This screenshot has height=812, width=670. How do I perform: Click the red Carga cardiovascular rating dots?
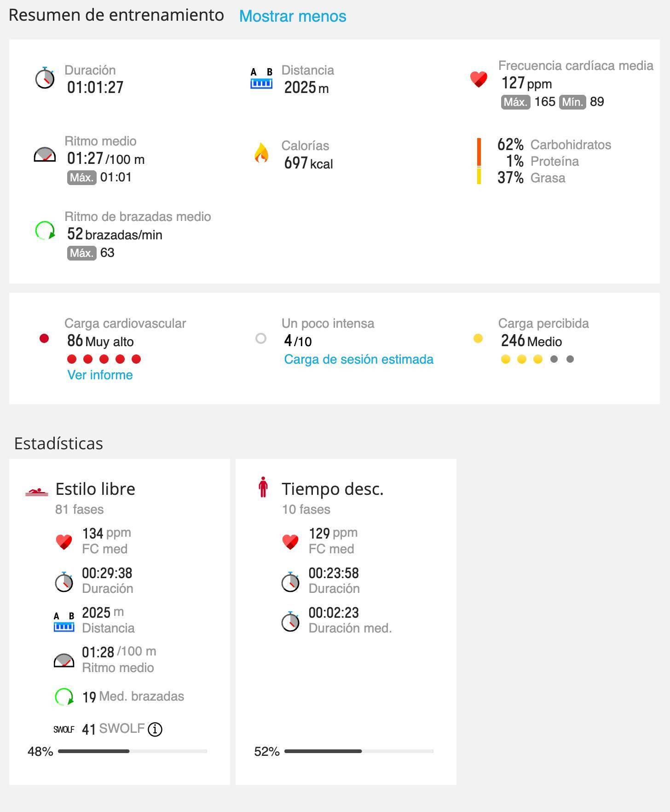coord(104,359)
